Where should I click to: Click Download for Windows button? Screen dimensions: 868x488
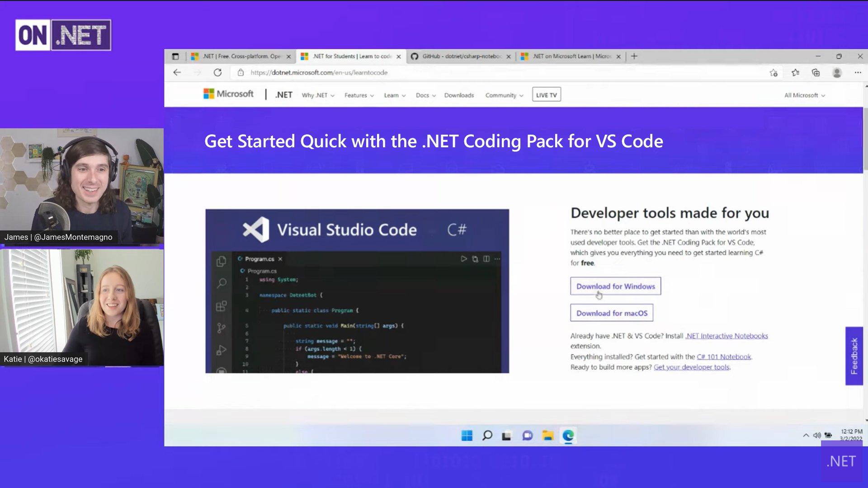point(615,286)
